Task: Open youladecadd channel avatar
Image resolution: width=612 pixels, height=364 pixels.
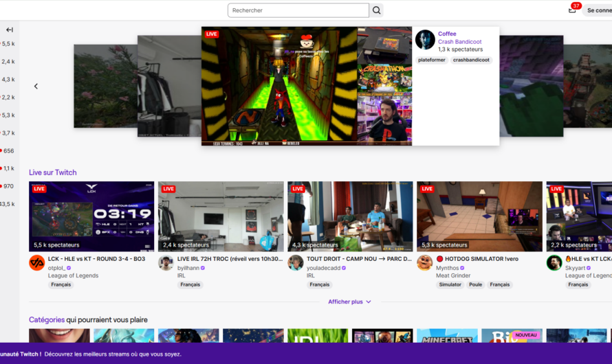Action: [x=296, y=262]
